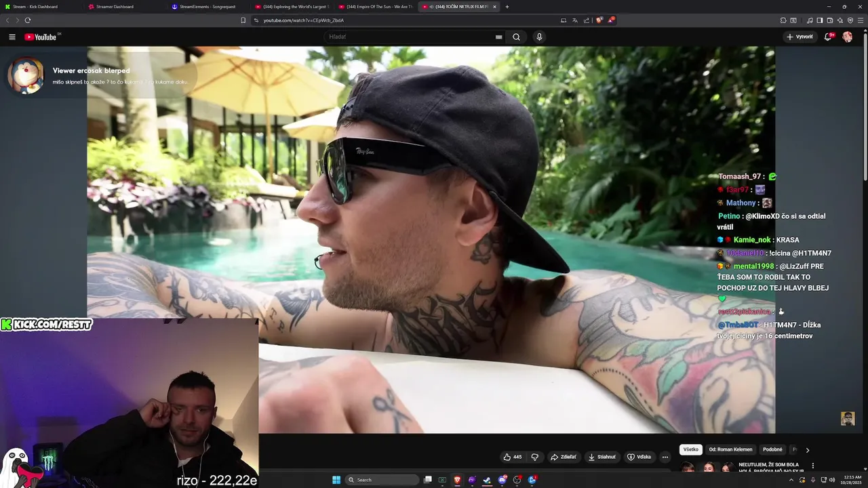
Task: Click the Windows taskbar Search box
Action: [x=382, y=480]
